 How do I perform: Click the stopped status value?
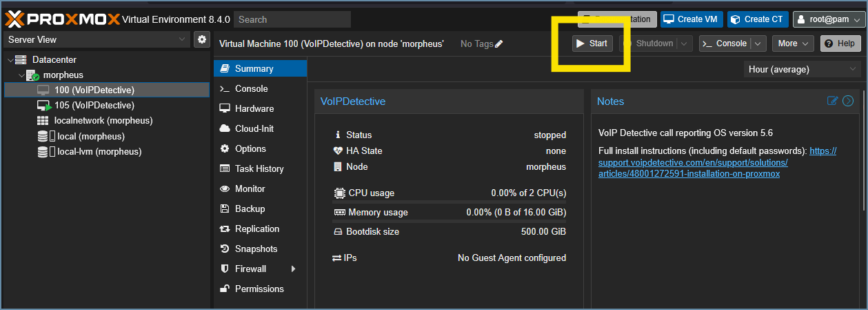click(x=550, y=135)
